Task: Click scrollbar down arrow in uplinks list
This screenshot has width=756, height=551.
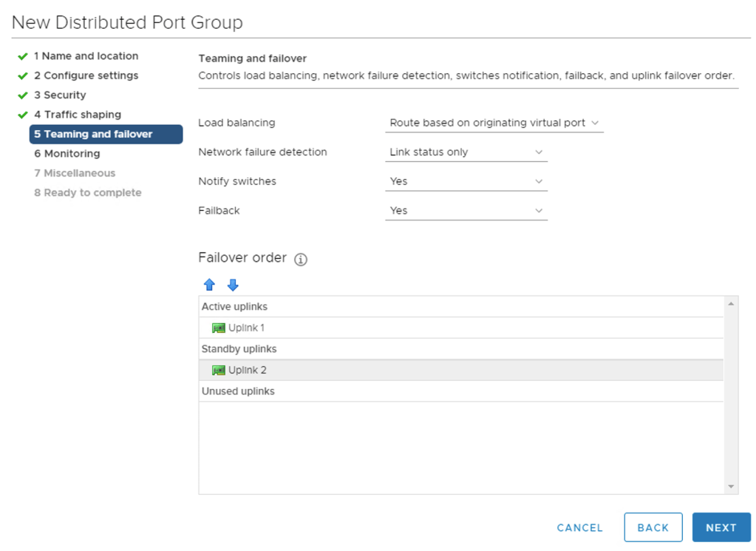Action: click(x=731, y=487)
